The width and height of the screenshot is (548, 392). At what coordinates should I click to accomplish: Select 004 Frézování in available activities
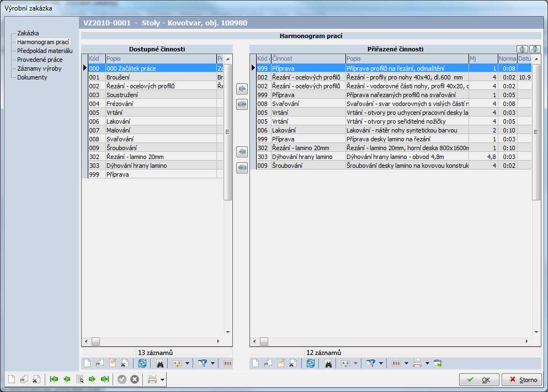click(155, 104)
